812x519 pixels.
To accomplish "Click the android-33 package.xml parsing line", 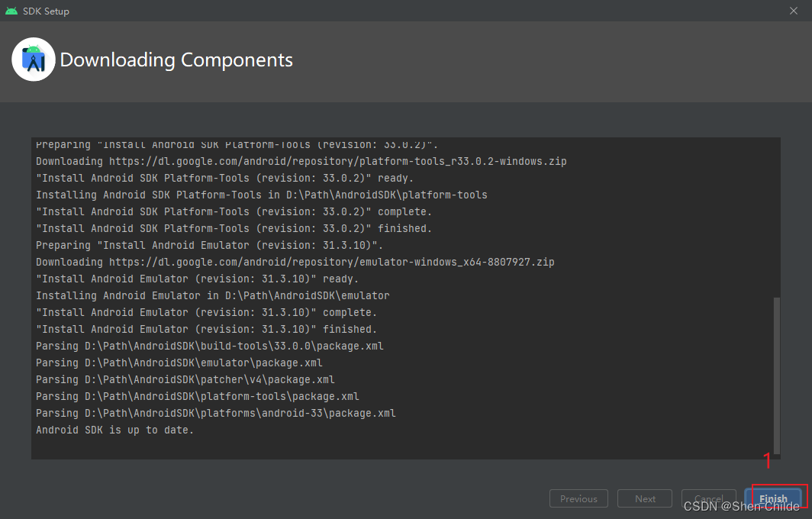I will (x=216, y=413).
